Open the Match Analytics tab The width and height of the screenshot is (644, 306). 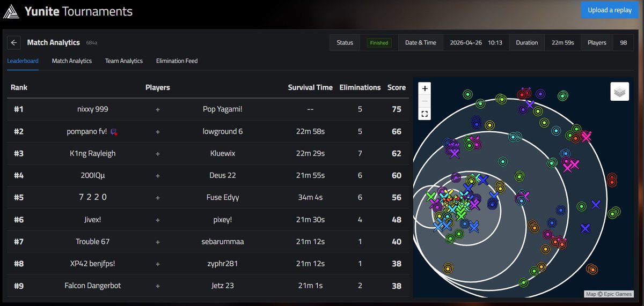72,61
